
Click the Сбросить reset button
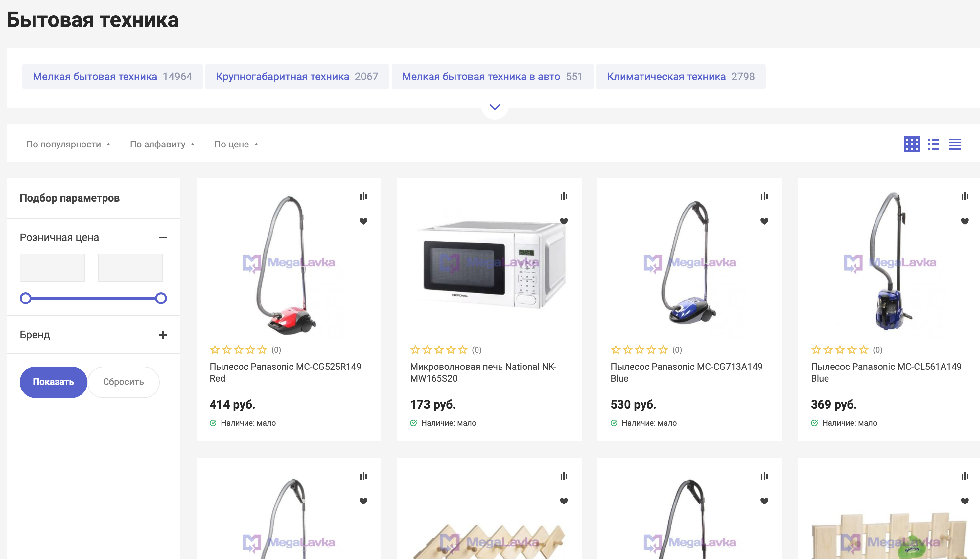123,382
